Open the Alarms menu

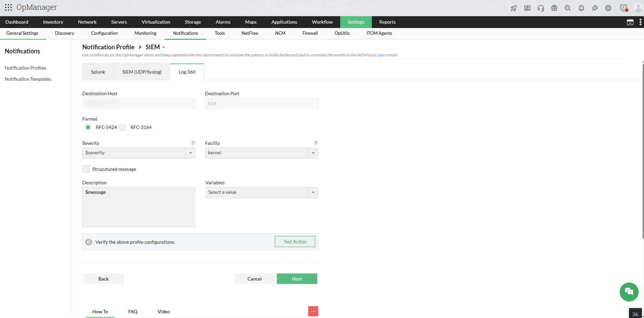223,22
